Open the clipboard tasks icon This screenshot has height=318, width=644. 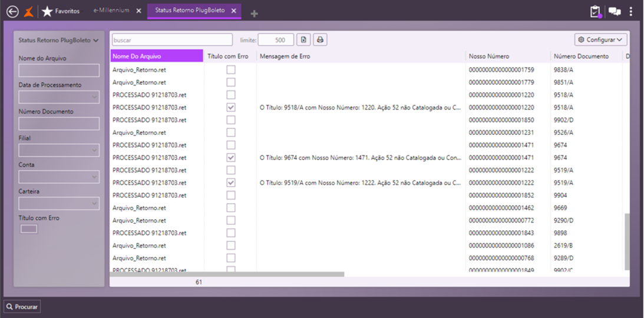[596, 12]
